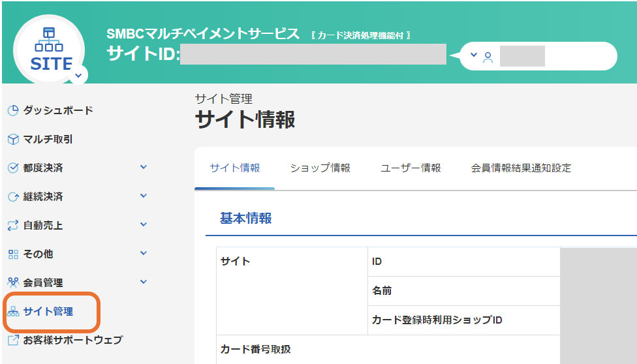Click the 自動売上 repeat arrows icon

pyautogui.click(x=13, y=225)
